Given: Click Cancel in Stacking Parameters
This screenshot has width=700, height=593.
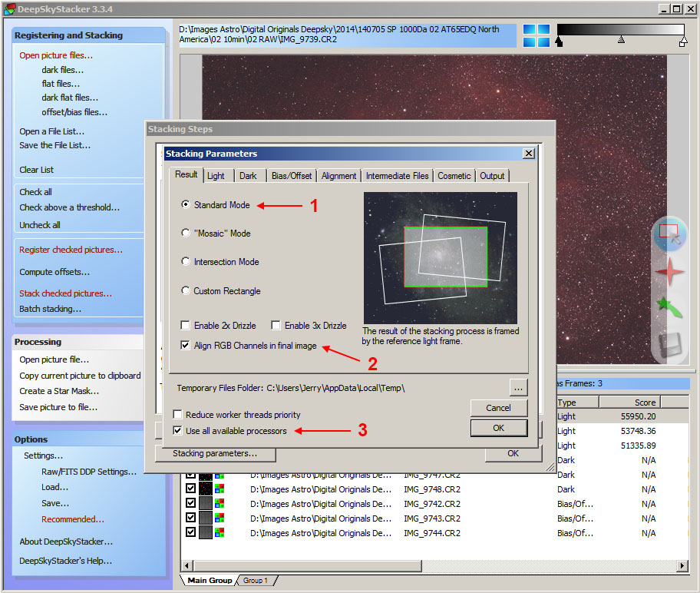Looking at the screenshot, I should pyautogui.click(x=499, y=408).
